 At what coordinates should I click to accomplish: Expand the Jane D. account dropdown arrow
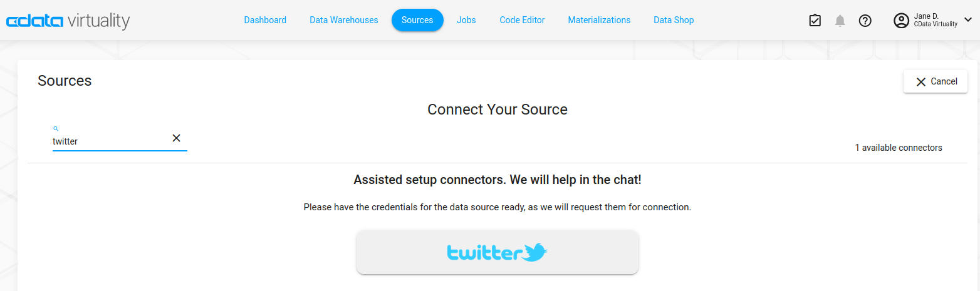coord(967,20)
